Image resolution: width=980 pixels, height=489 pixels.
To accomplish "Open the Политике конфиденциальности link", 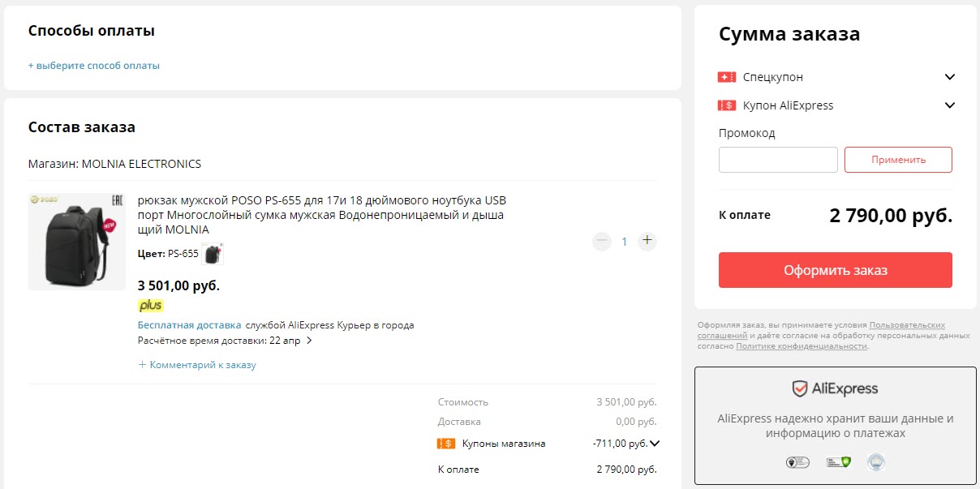I will [x=801, y=346].
